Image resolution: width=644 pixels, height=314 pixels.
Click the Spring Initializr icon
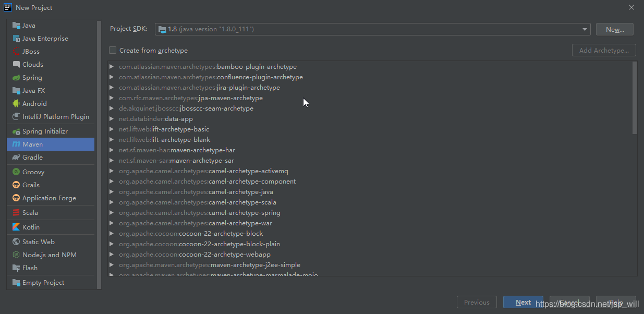(x=16, y=131)
